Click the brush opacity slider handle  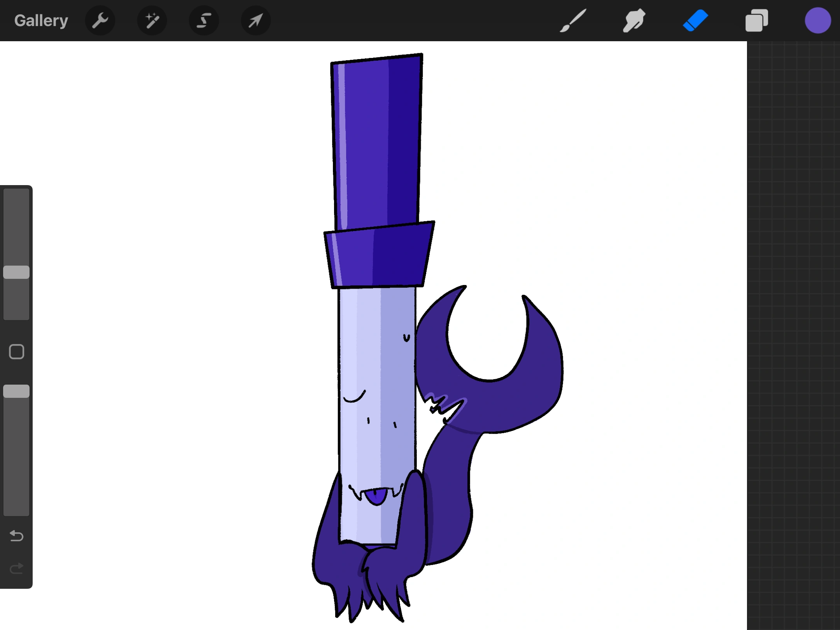[16, 391]
